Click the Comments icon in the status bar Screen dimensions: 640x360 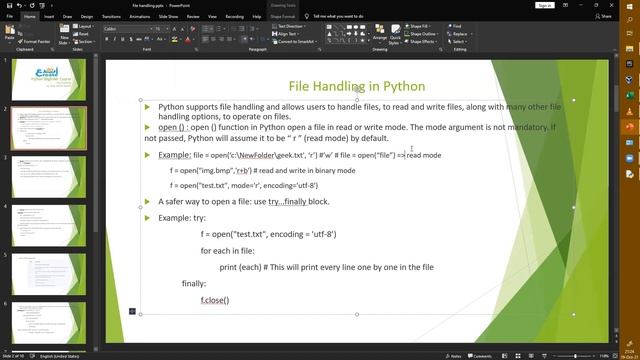(x=480, y=356)
